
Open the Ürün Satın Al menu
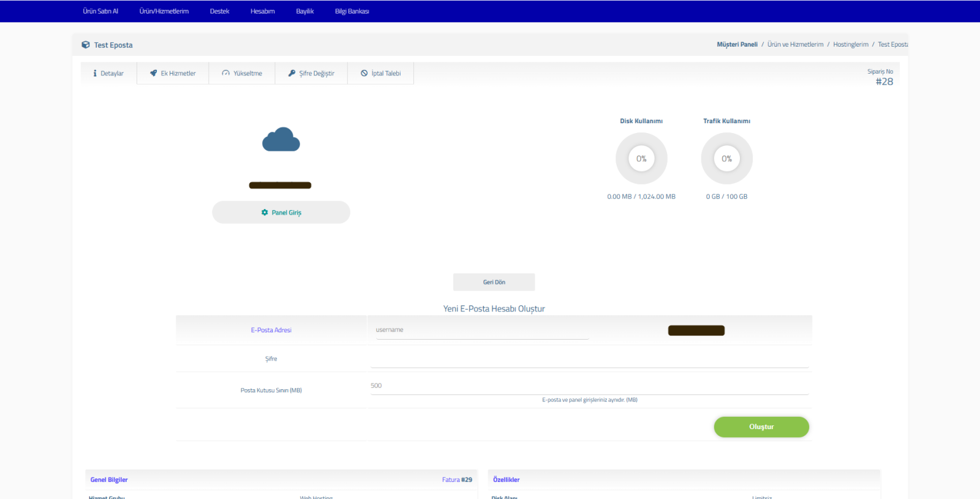100,11
